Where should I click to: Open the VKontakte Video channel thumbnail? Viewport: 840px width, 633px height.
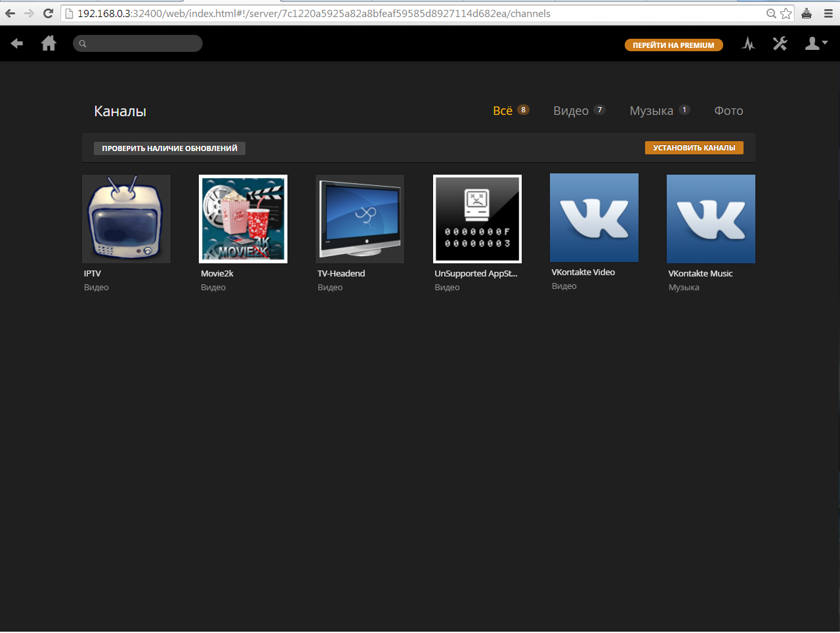pyautogui.click(x=594, y=217)
